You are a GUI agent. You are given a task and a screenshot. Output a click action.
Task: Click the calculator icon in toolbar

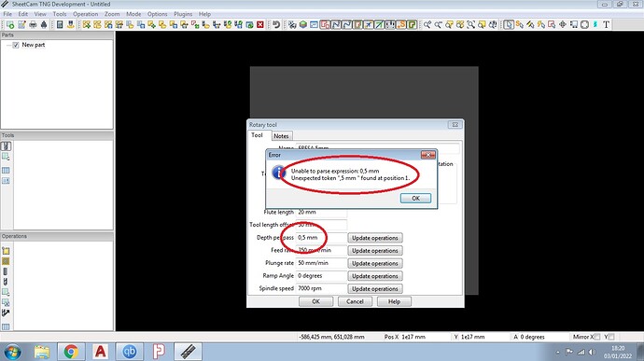(x=60, y=24)
